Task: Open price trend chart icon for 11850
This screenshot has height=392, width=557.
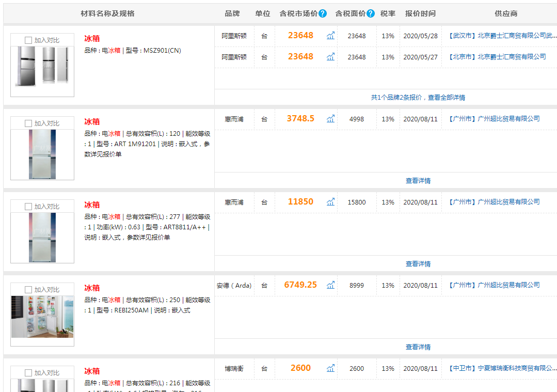Action: (330, 202)
